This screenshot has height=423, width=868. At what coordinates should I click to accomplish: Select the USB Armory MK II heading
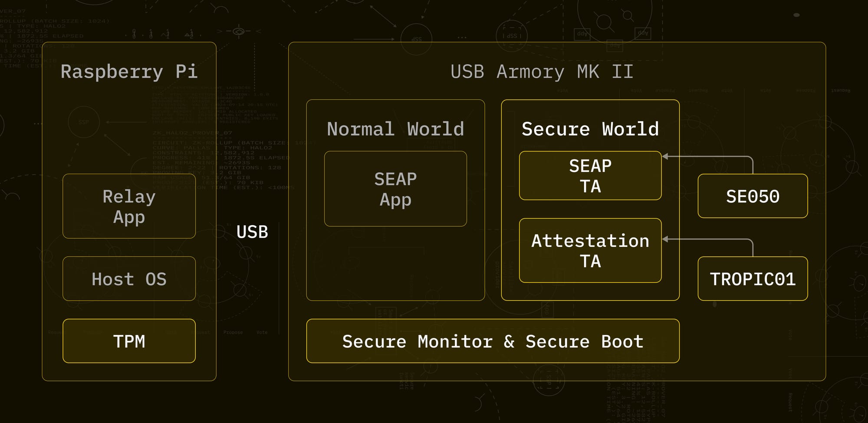[542, 72]
